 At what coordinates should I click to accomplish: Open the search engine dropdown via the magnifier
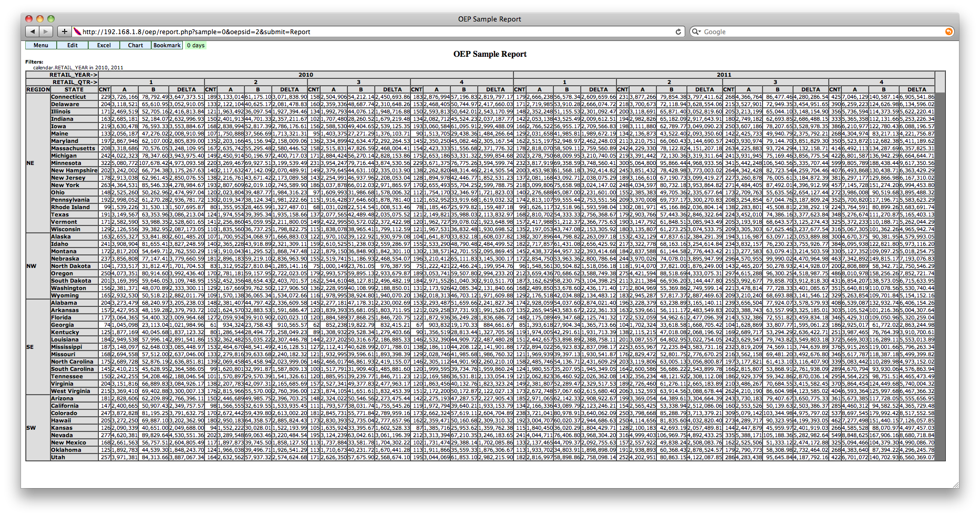pos(696,32)
